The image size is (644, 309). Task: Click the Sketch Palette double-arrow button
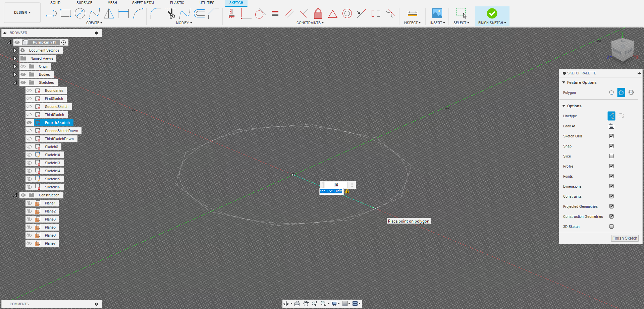[x=639, y=73]
